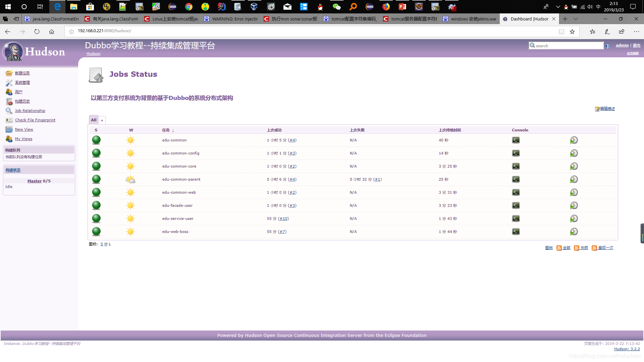Screen dimensions: 644x362
Task: Sort jobs by 任务 column header
Action: (166, 130)
